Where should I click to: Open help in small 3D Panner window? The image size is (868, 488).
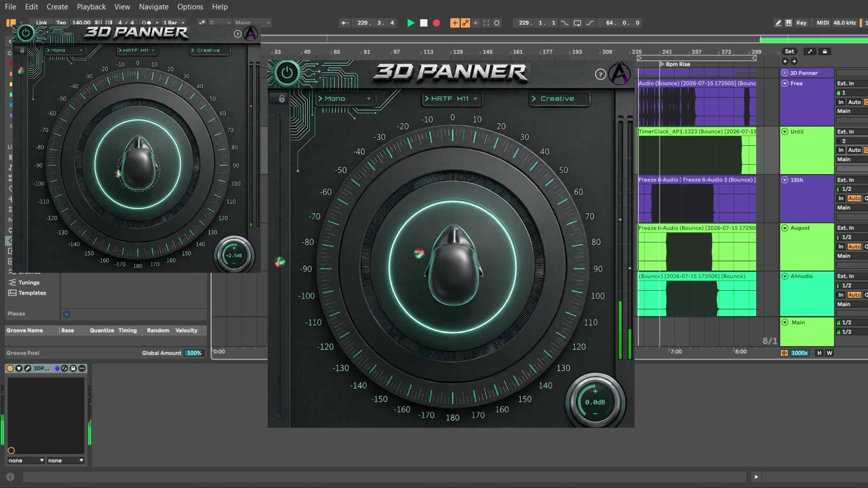click(237, 34)
